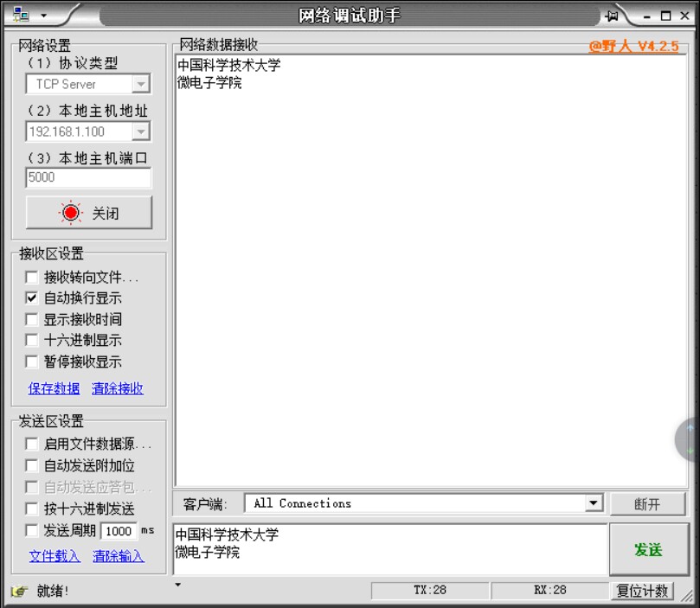The image size is (700, 608).
Task: Click the small arrow beside the app icon
Action: coord(44,16)
